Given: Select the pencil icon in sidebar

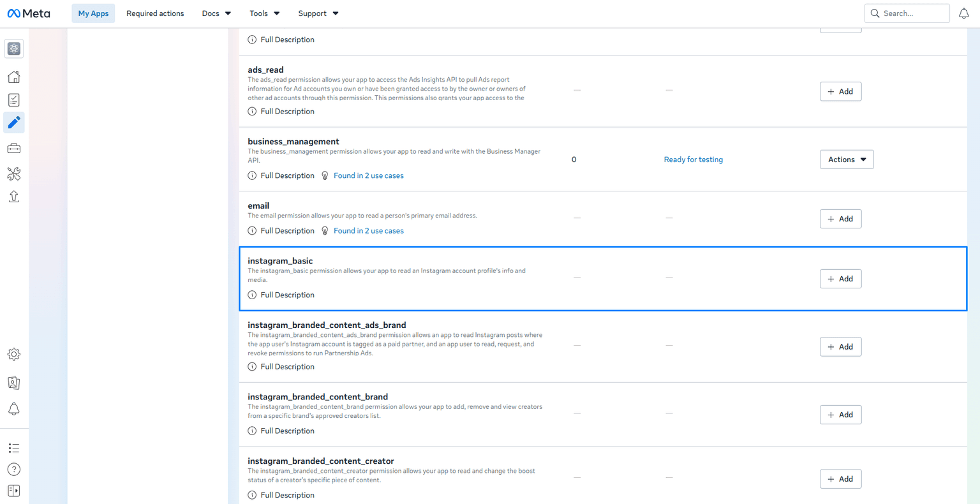Looking at the screenshot, I should (14, 122).
